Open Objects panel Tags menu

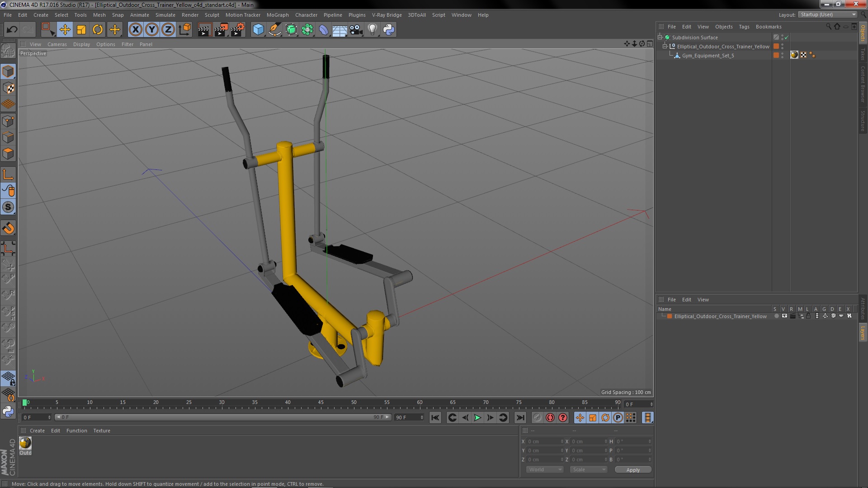pos(744,27)
